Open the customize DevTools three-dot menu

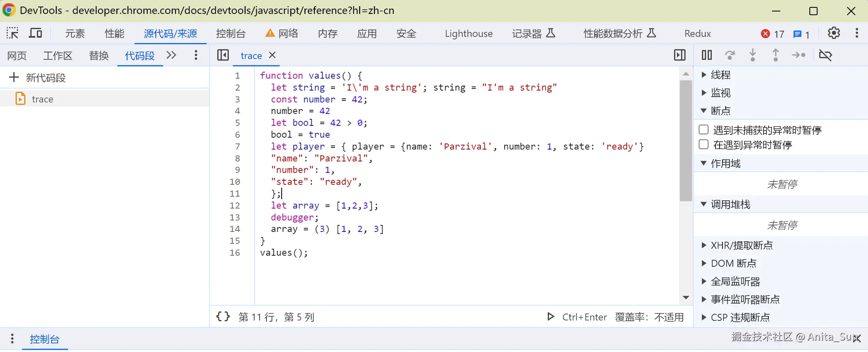pyautogui.click(x=857, y=33)
